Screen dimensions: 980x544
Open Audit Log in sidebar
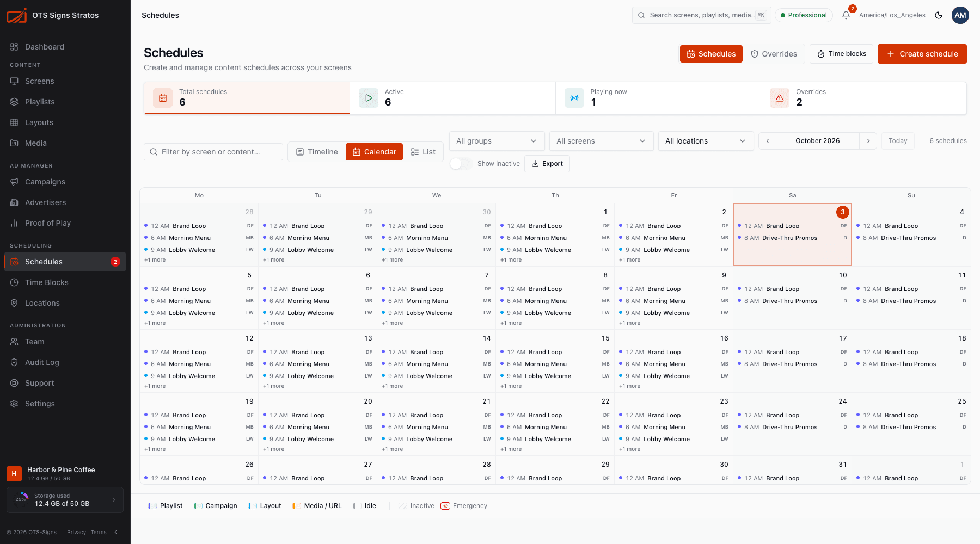point(65,362)
